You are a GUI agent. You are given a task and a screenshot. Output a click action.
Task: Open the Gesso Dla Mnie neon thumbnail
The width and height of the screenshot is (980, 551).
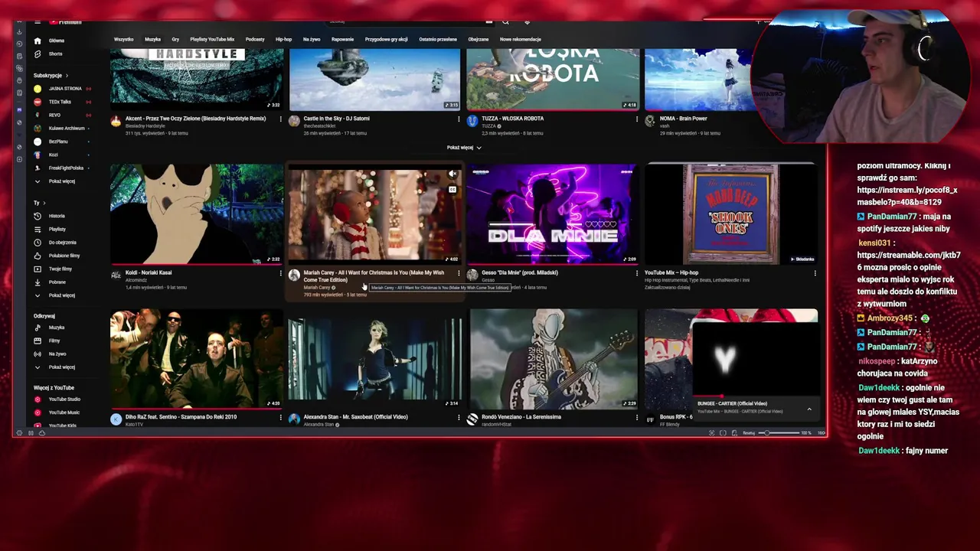point(553,214)
